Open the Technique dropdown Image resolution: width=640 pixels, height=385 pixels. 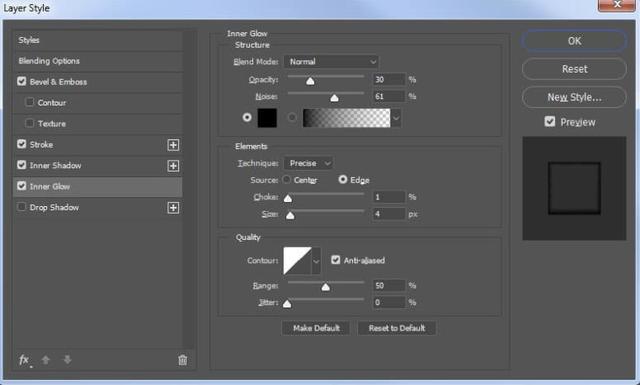308,163
